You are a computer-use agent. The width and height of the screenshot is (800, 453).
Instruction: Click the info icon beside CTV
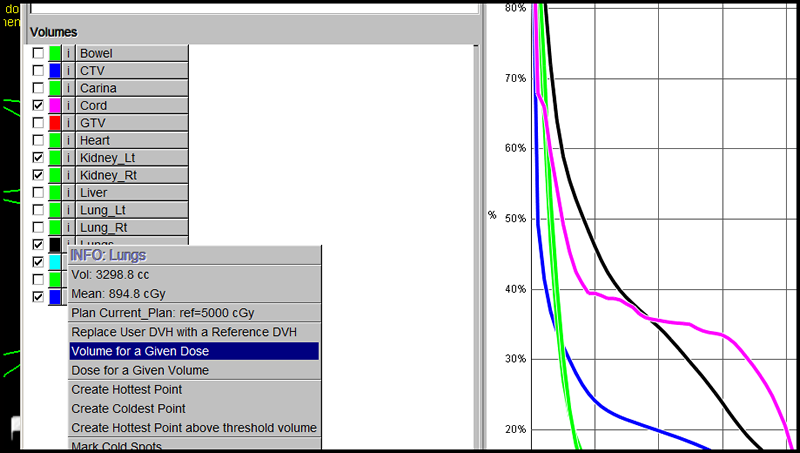pyautogui.click(x=69, y=71)
